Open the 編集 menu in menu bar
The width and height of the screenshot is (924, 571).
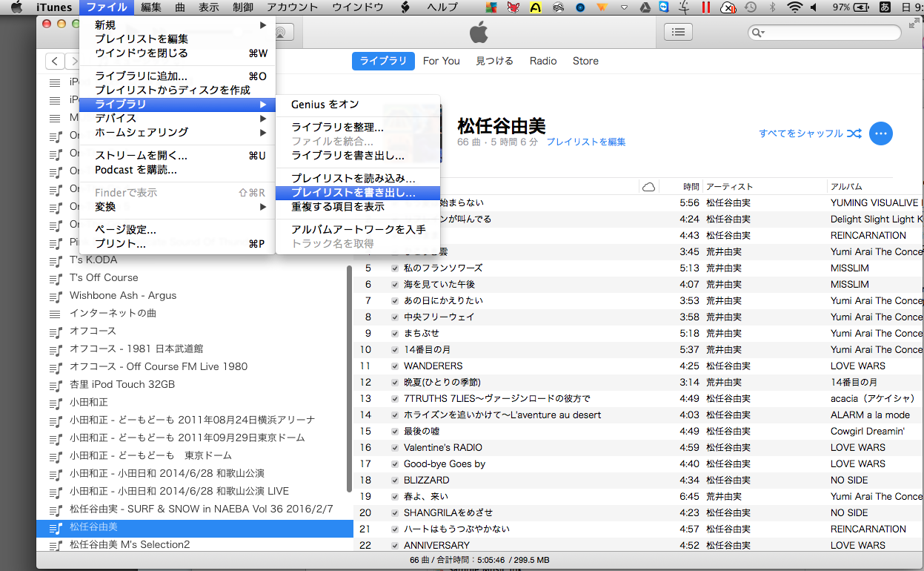point(151,7)
